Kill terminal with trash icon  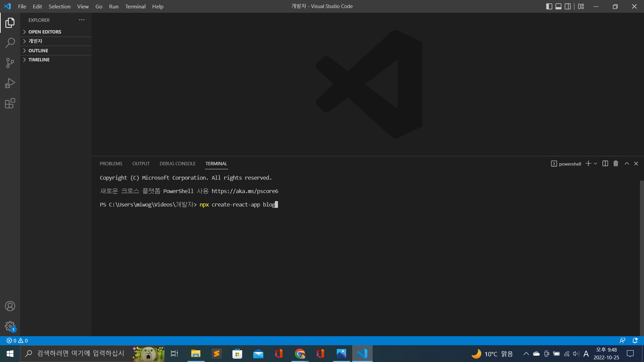tap(616, 164)
